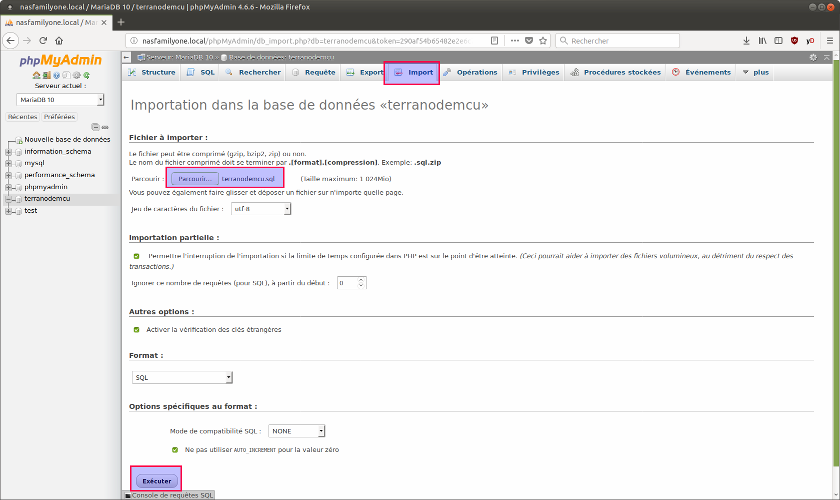Open the SQL compatibility mode dropdown
Viewport: 840px width, 500px height.
297,431
